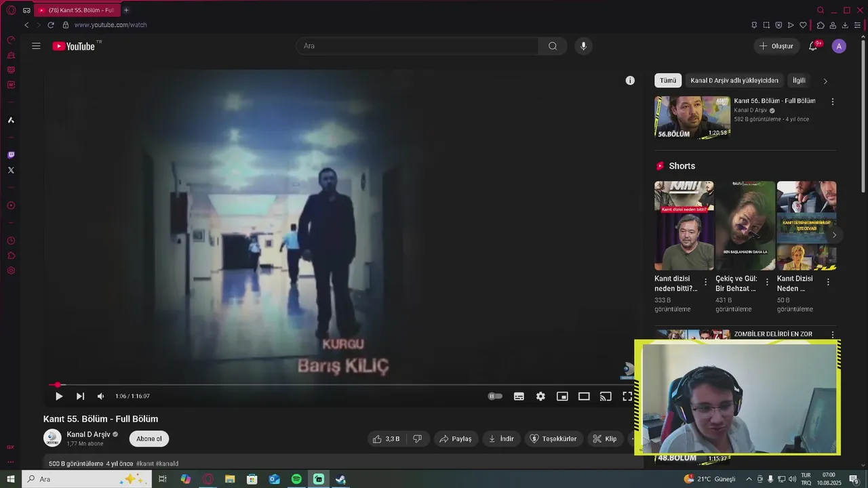This screenshot has width=868, height=488.
Task: Open the Kanal D Arşiv channel link
Action: tap(88, 434)
